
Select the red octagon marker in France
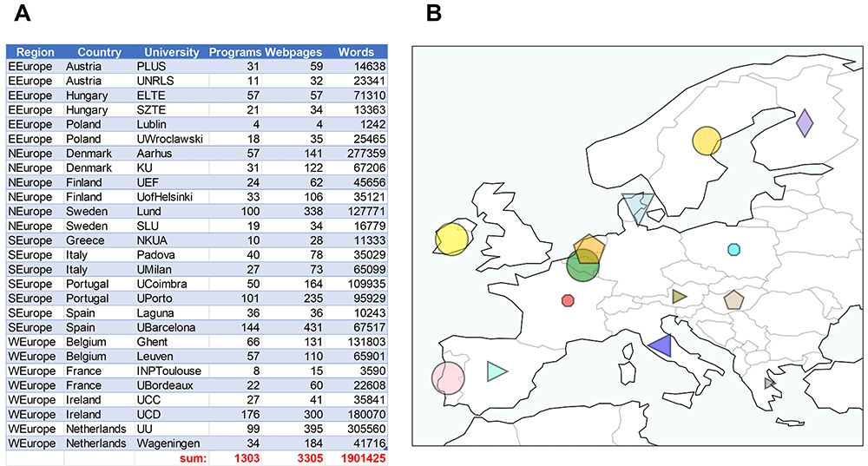click(x=568, y=300)
